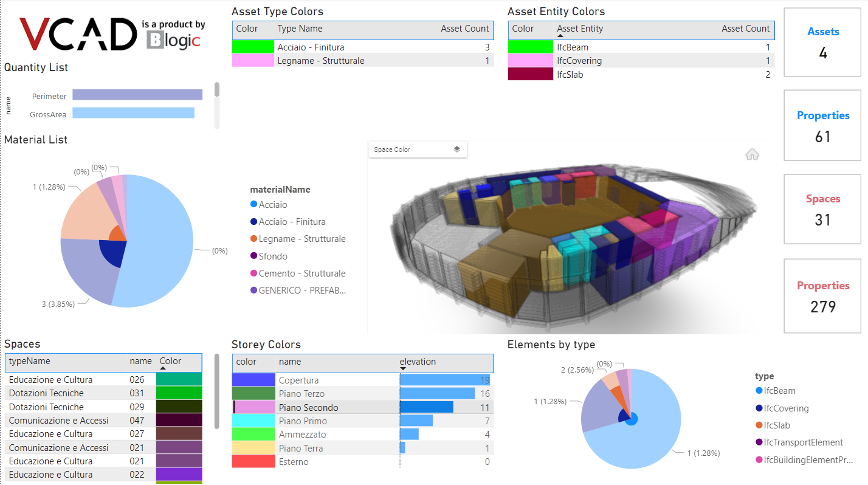
Task: Open the layers icon in Space Color box
Action: coord(457,150)
